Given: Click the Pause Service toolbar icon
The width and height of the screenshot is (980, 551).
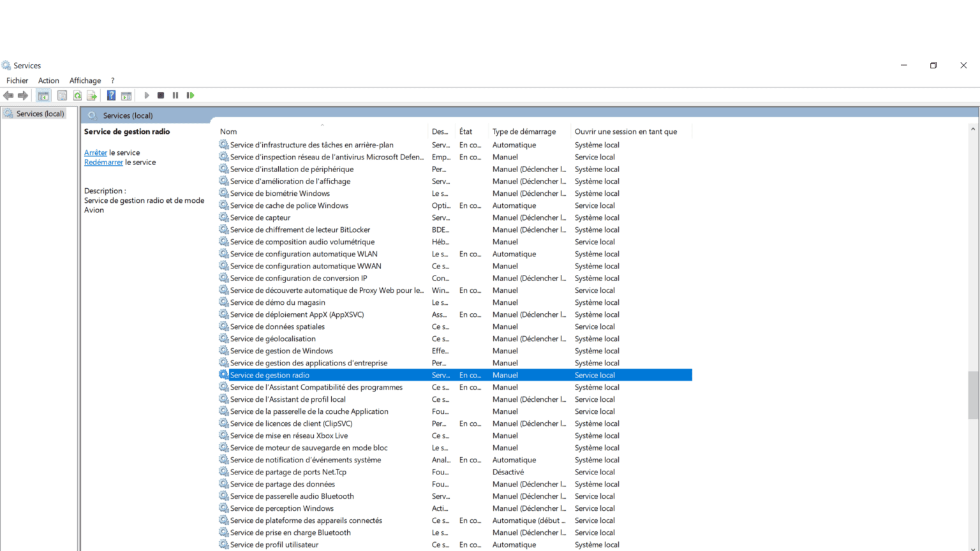Looking at the screenshot, I should click(x=175, y=96).
